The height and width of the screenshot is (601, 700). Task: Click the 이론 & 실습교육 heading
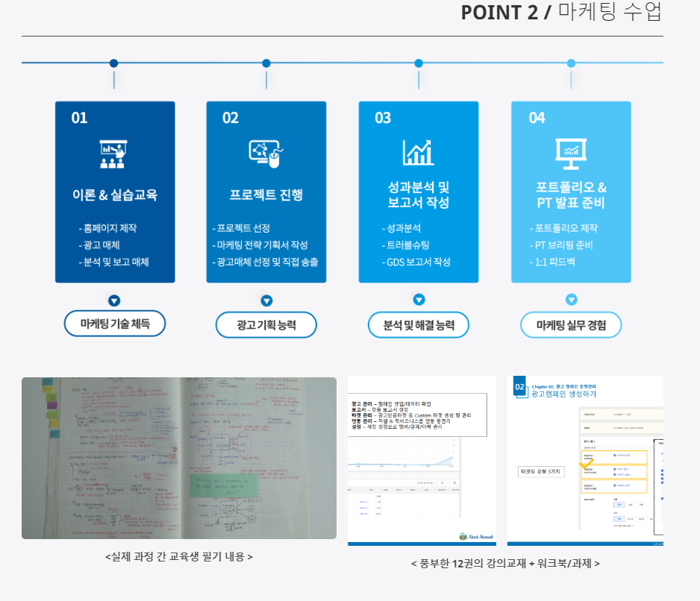[x=115, y=195]
